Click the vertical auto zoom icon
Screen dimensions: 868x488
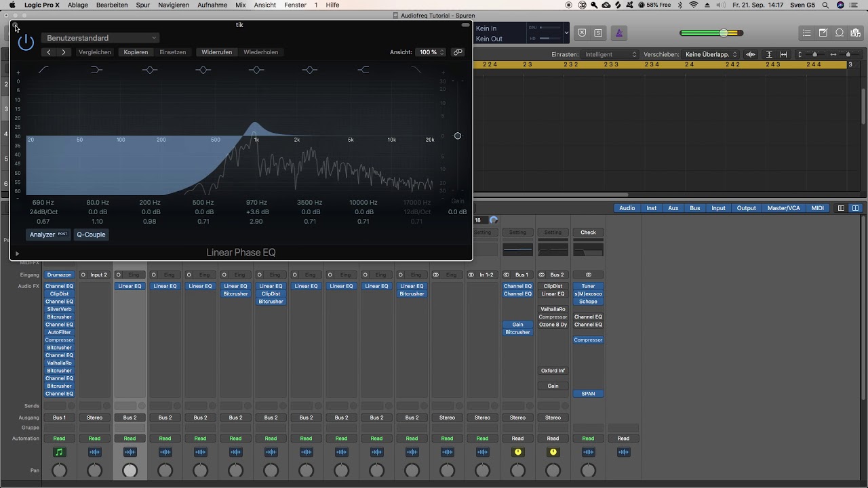pos(769,54)
